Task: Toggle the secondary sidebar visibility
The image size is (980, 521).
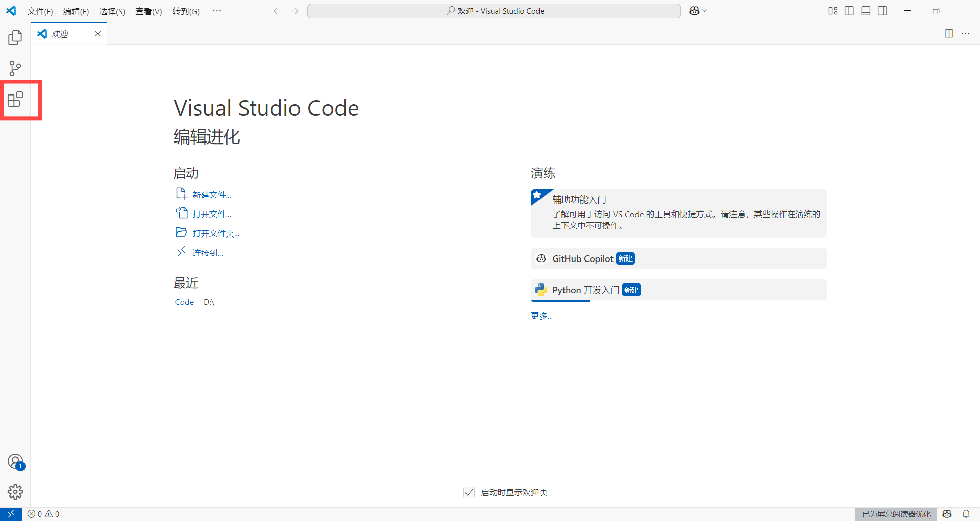Action: [883, 10]
